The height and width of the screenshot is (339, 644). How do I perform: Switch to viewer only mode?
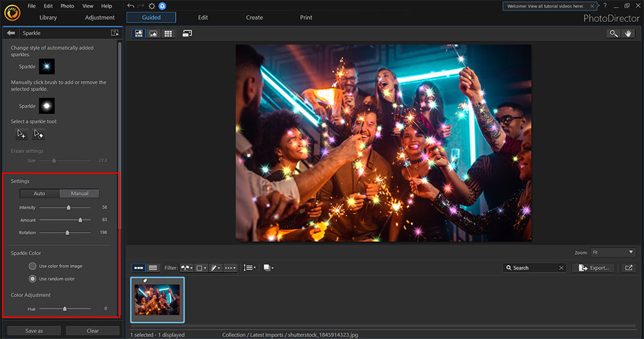(x=153, y=33)
